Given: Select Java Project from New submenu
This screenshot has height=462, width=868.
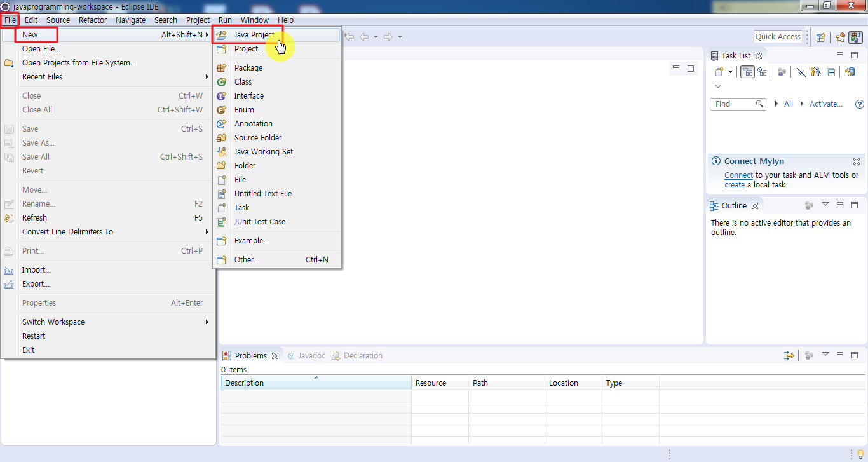Looking at the screenshot, I should pos(277,35).
